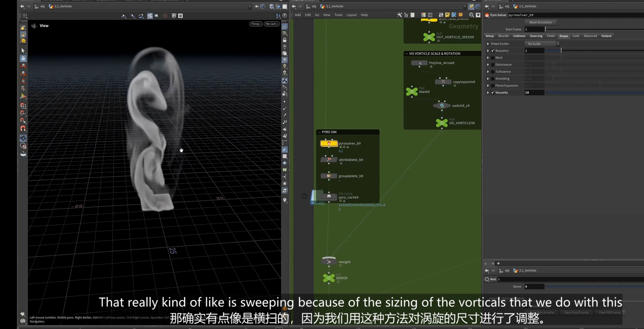Click the red horseshoe magnet snapping icon
Viewport: 644px width, 329px height.
click(x=23, y=128)
